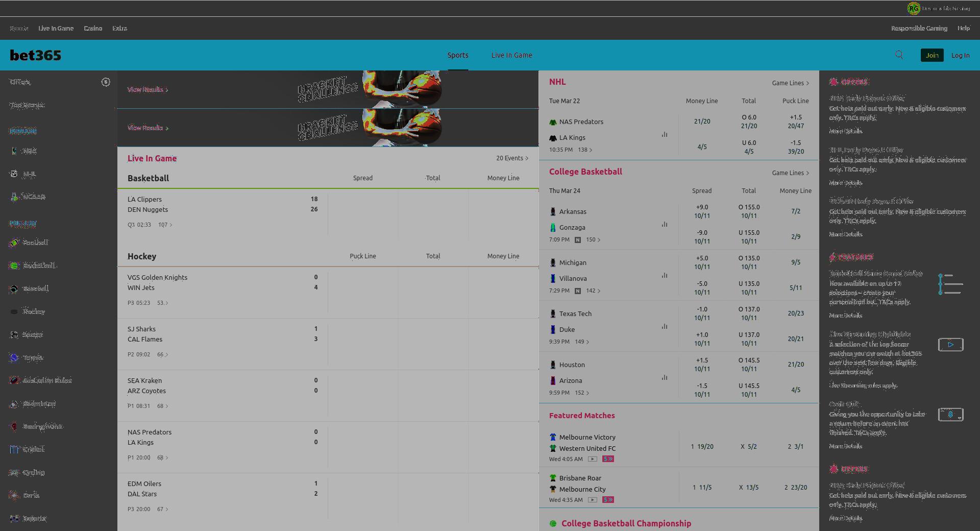Open stats chart for Houston vs Arizona

coord(665,377)
